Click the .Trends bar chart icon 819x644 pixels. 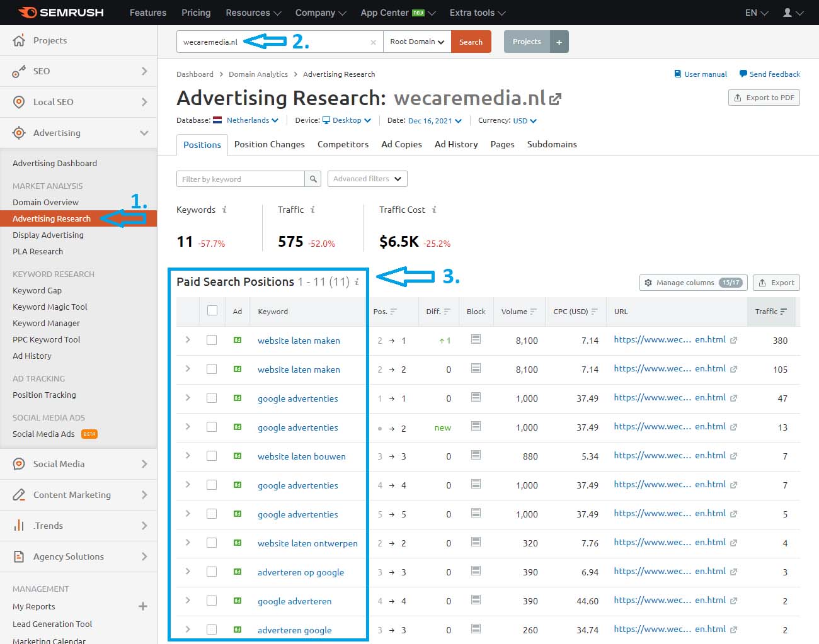19,526
